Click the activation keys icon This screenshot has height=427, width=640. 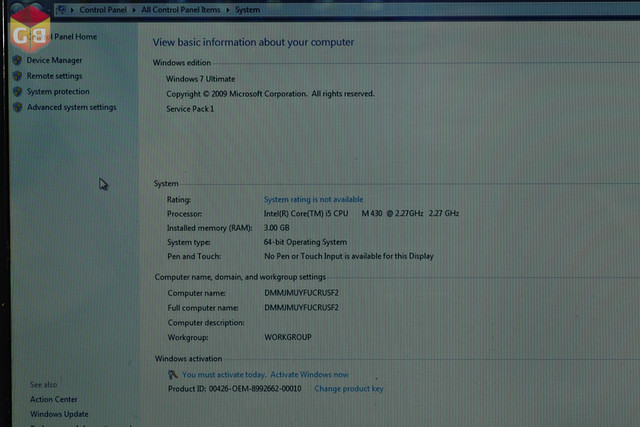(173, 374)
